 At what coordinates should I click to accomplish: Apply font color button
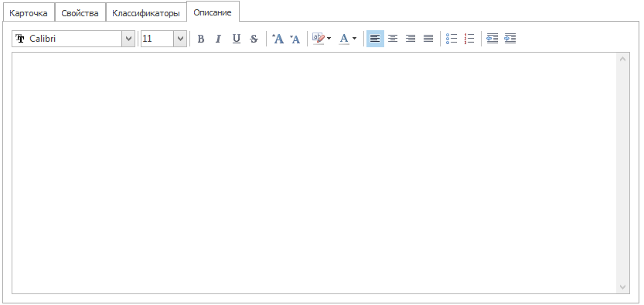point(344,39)
